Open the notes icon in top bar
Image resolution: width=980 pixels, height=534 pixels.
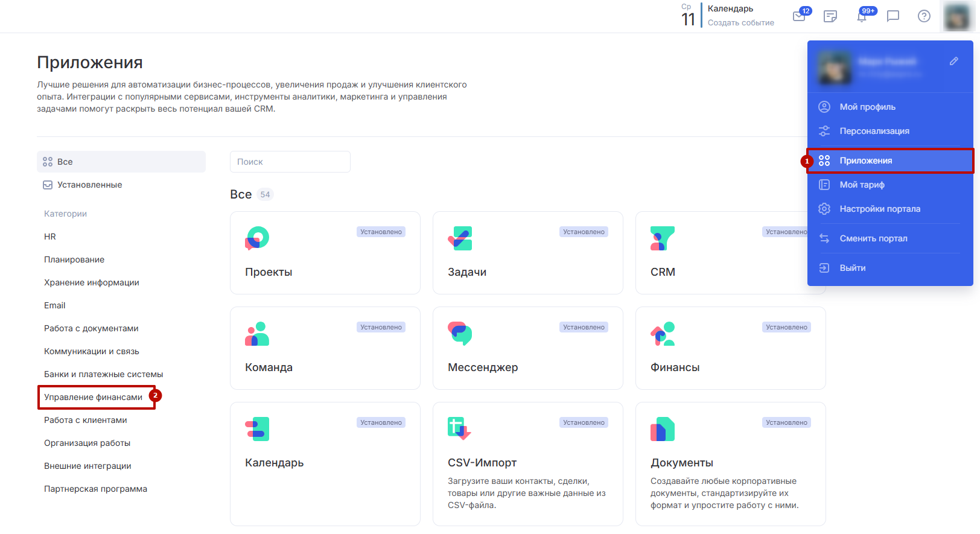click(x=830, y=16)
